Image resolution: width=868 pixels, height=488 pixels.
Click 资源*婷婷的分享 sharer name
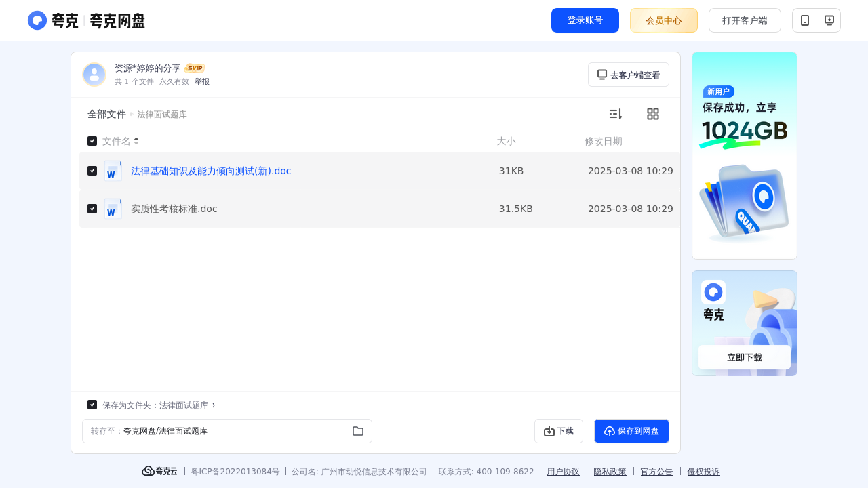(x=148, y=68)
